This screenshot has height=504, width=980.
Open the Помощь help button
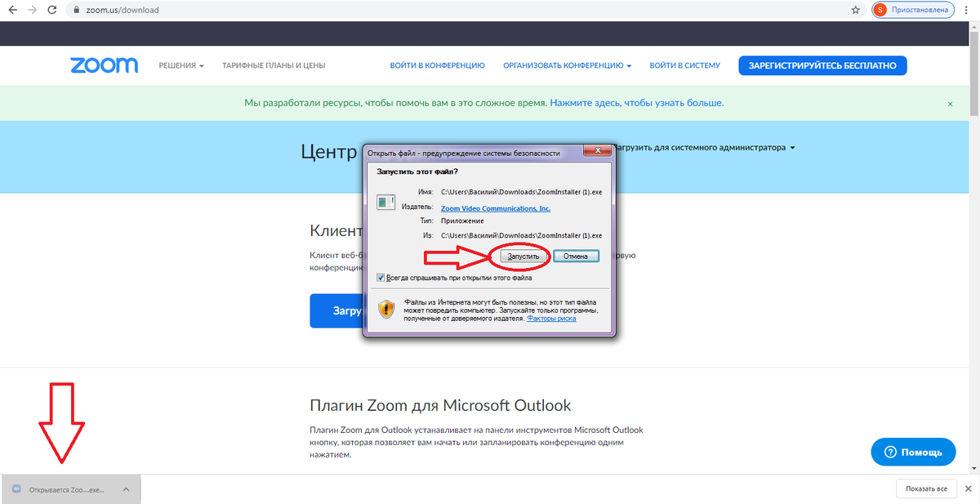[x=913, y=452]
